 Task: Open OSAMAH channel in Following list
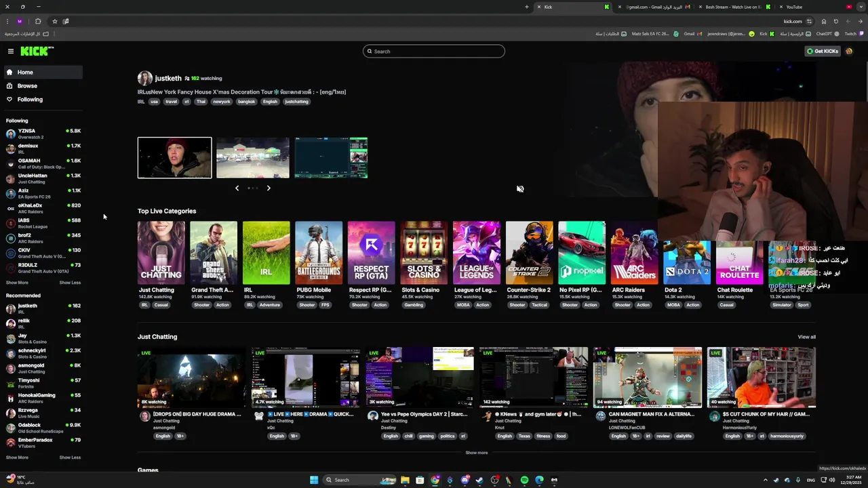[43, 163]
